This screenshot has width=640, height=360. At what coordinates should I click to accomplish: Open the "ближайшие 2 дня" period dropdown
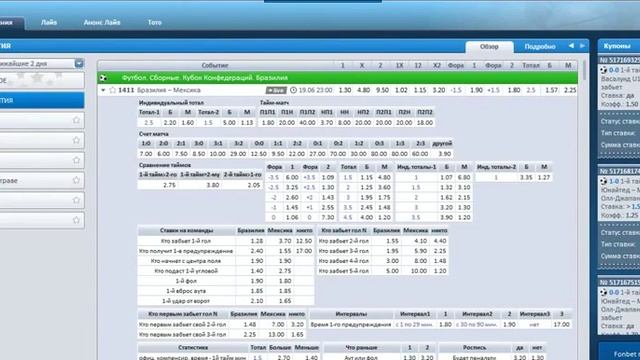79,63
